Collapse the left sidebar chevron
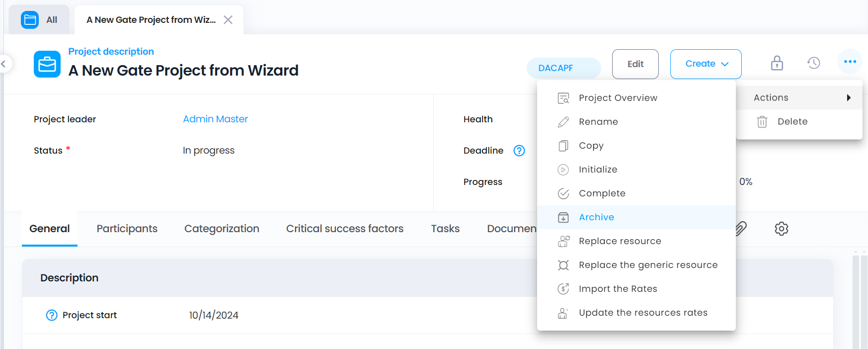 tap(4, 64)
